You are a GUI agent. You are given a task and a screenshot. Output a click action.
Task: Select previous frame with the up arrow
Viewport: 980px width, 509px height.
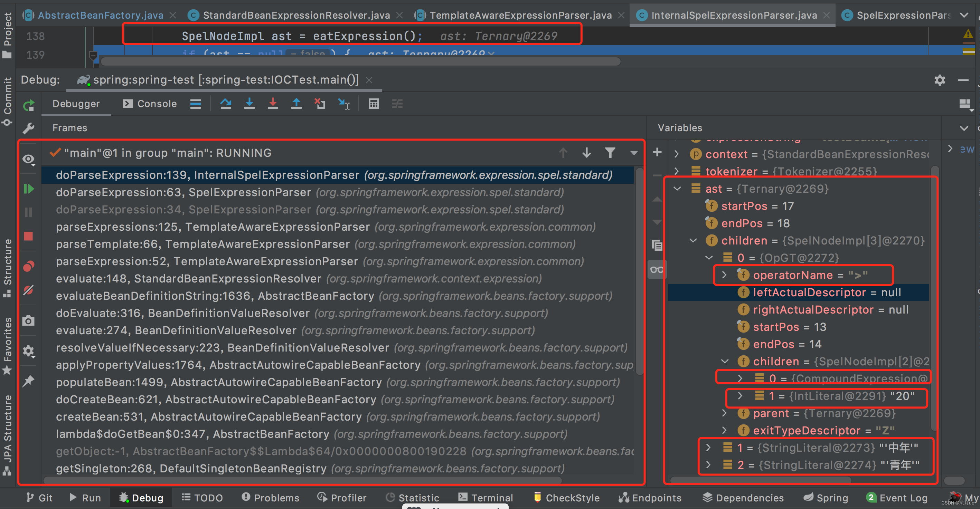click(x=563, y=153)
